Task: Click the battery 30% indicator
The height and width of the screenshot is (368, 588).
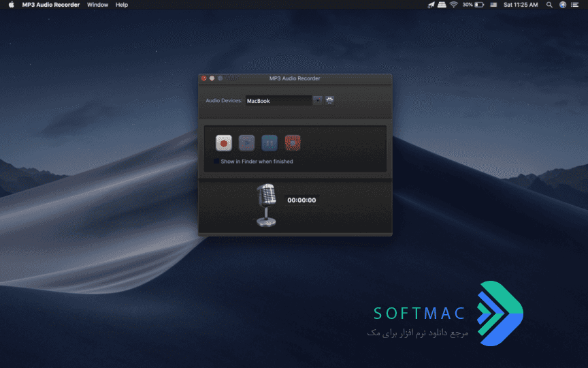Action: [473, 5]
